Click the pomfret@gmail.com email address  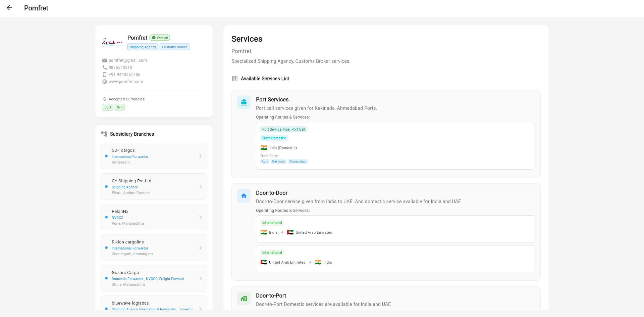(x=128, y=60)
